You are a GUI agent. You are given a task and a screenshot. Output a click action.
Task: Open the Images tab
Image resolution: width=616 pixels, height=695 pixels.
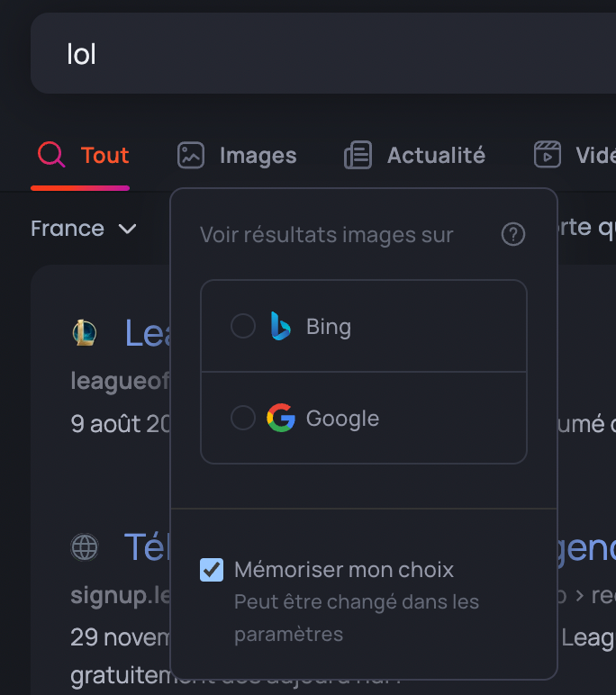[258, 155]
